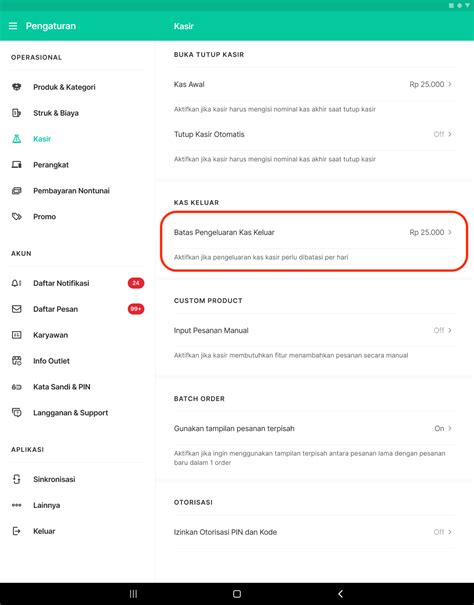Image resolution: width=474 pixels, height=605 pixels.
Task: Click the Pembayaran Nontunai card icon
Action: coord(17,191)
